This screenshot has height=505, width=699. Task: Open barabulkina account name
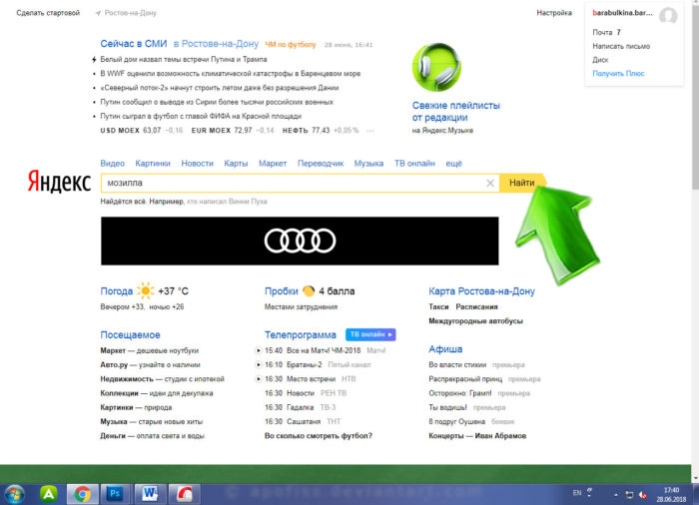click(622, 13)
